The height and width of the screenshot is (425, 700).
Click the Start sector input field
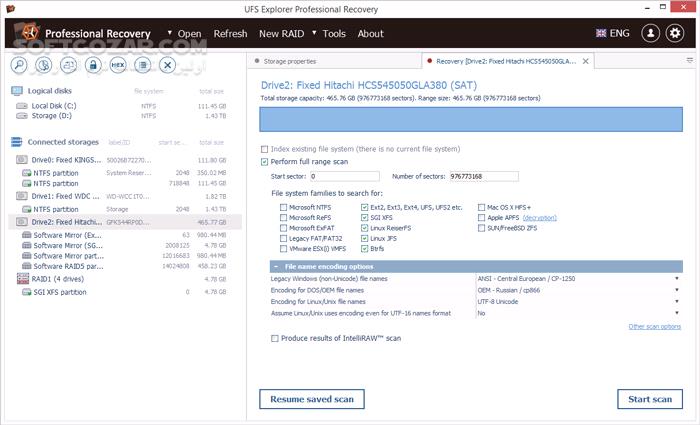coord(345,176)
